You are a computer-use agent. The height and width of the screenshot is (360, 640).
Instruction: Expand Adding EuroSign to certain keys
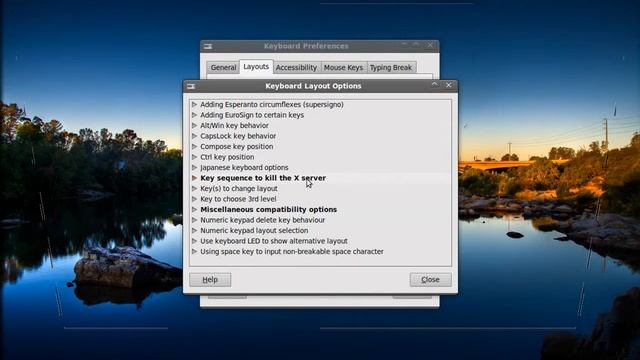pos(194,115)
